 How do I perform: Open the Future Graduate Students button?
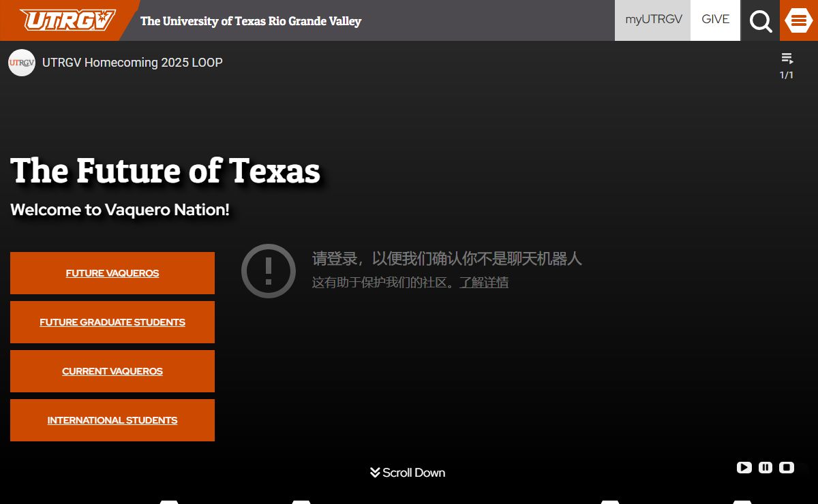pyautogui.click(x=112, y=322)
